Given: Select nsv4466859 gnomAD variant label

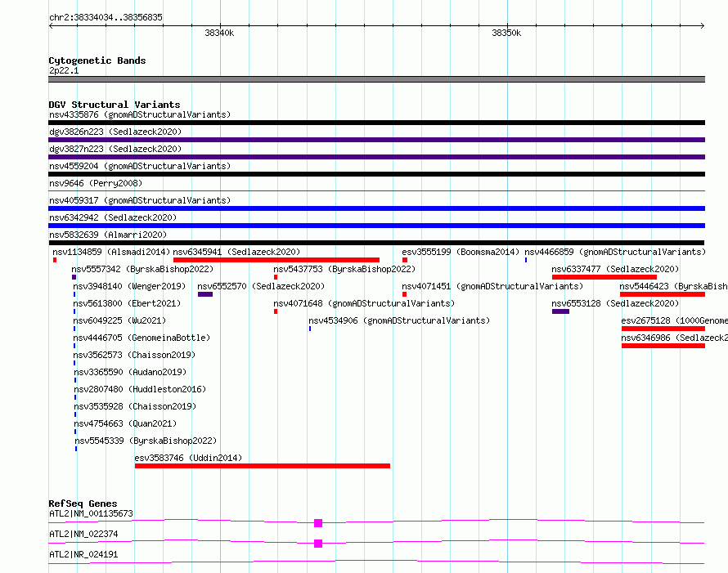Looking at the screenshot, I should click(615, 252).
